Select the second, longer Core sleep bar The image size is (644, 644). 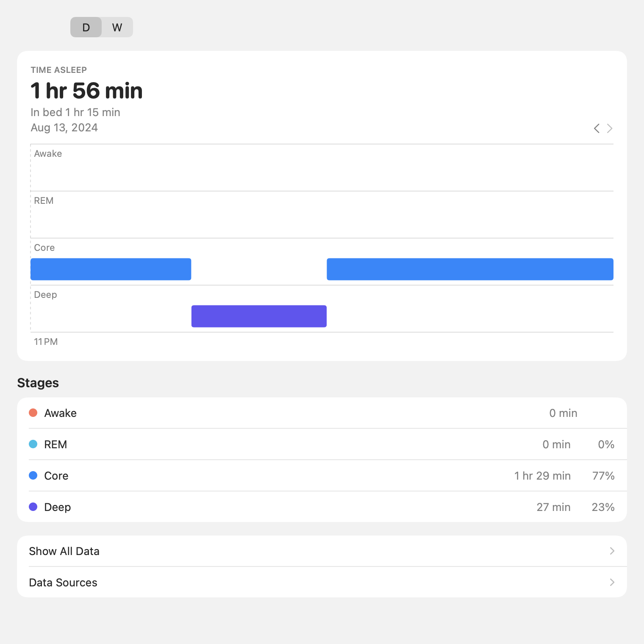[470, 269]
